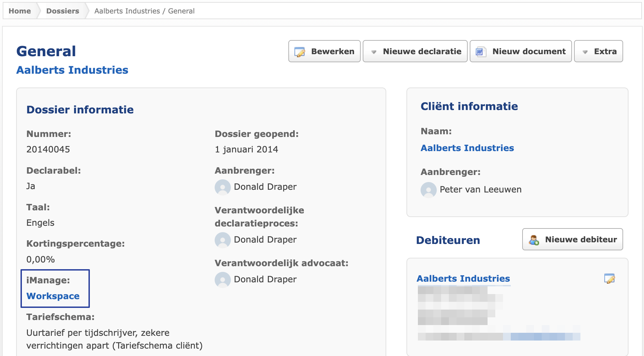Click Donald Draper name under Verantwoordelijk advocaat

click(265, 279)
